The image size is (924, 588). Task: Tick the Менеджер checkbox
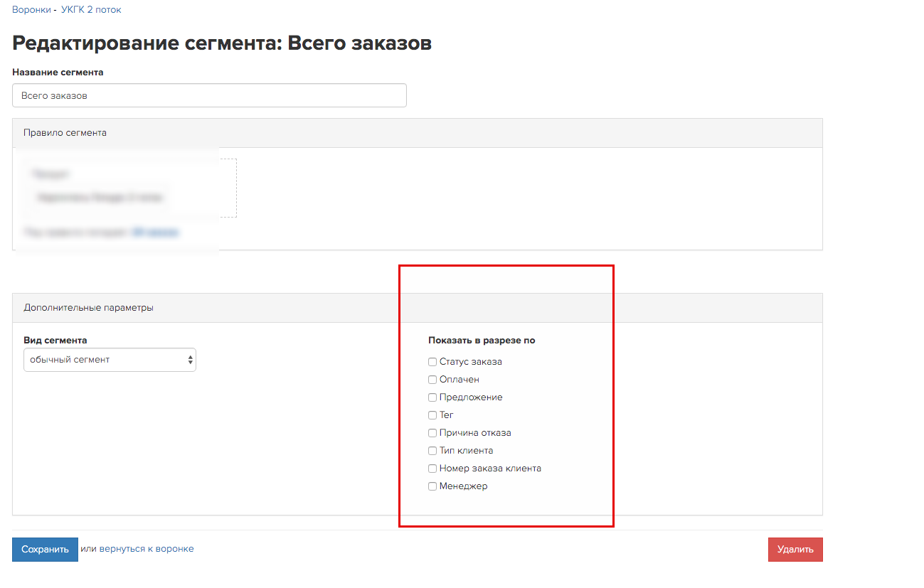point(432,486)
